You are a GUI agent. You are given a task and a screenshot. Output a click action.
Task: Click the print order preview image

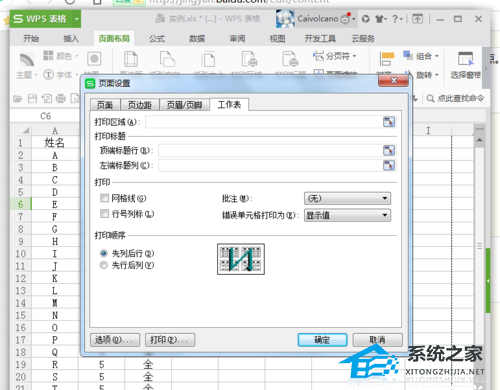point(241,259)
